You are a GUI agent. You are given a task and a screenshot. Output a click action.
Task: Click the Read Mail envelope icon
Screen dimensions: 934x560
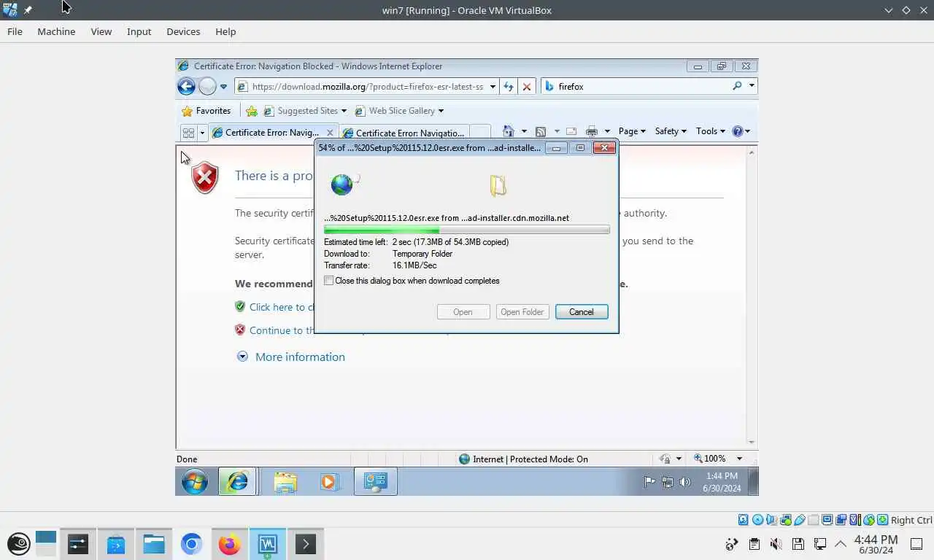571,131
